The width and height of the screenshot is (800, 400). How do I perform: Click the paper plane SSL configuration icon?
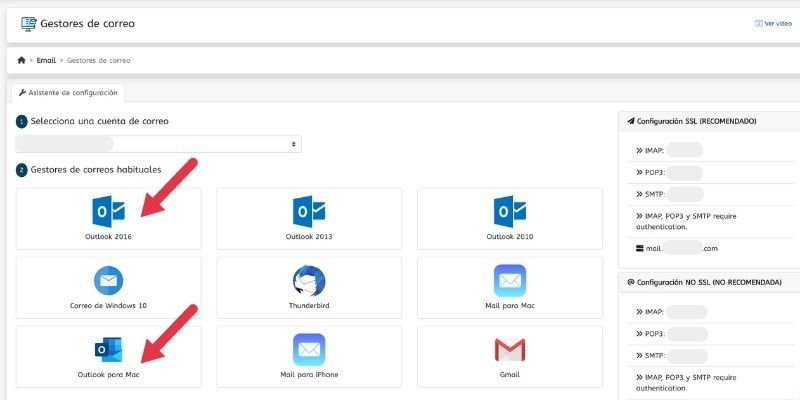[631, 121]
